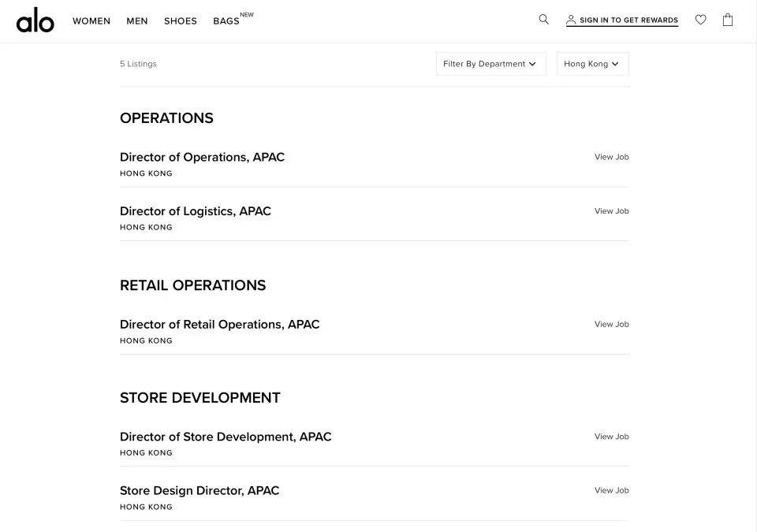757x532 pixels.
Task: Go to the Bags menu
Action: 226,21
